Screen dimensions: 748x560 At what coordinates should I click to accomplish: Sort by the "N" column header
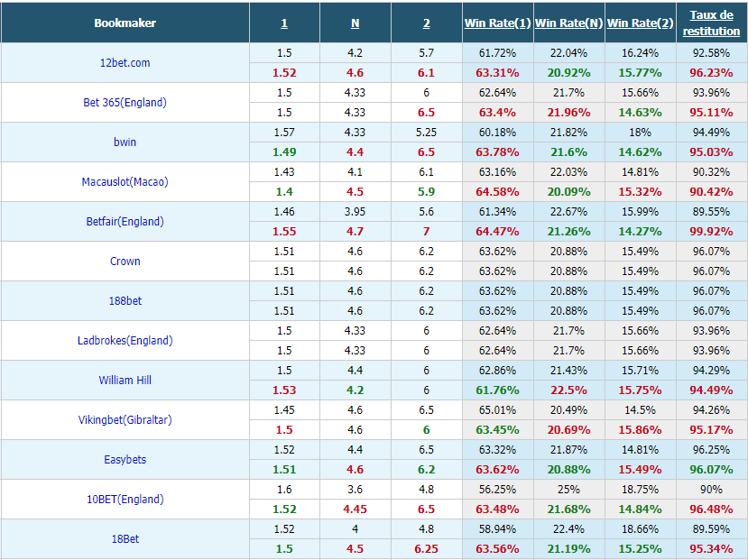tap(355, 23)
